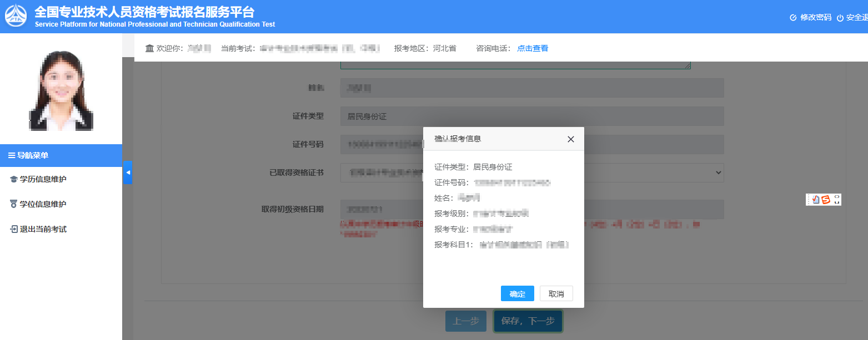Click 确定 to confirm registration info
The width and height of the screenshot is (868, 340).
[517, 294]
